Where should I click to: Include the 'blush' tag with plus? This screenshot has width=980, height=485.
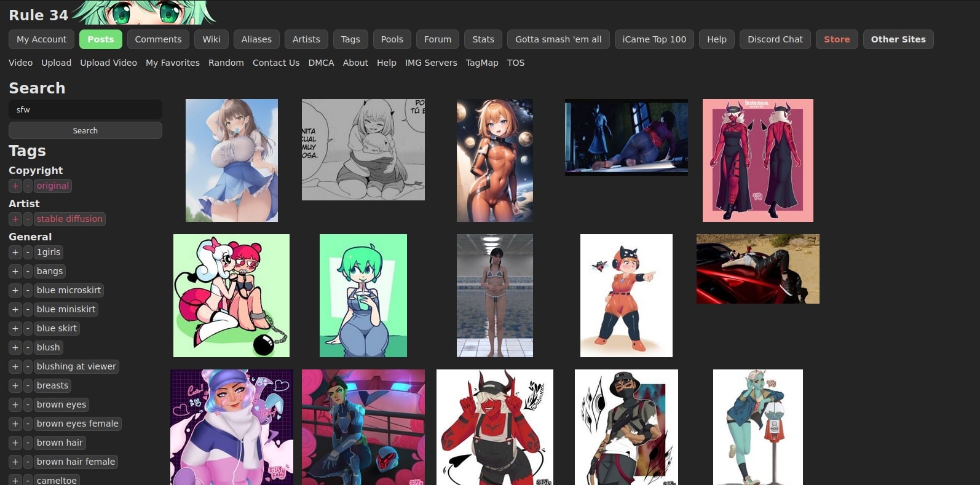[15, 347]
